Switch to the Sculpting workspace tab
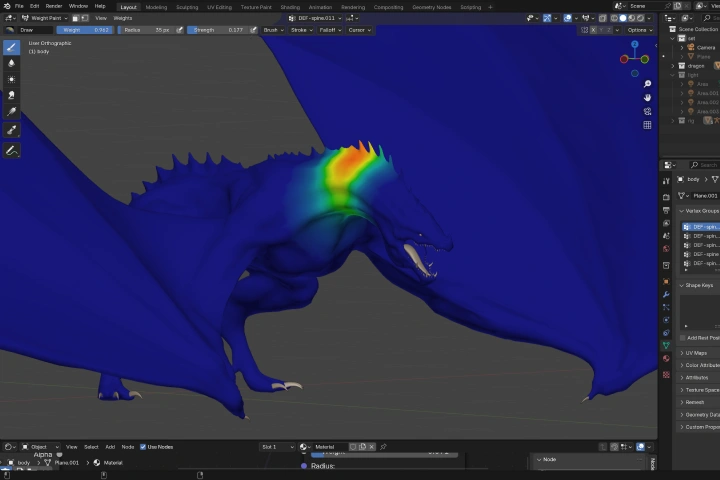 tap(187, 7)
